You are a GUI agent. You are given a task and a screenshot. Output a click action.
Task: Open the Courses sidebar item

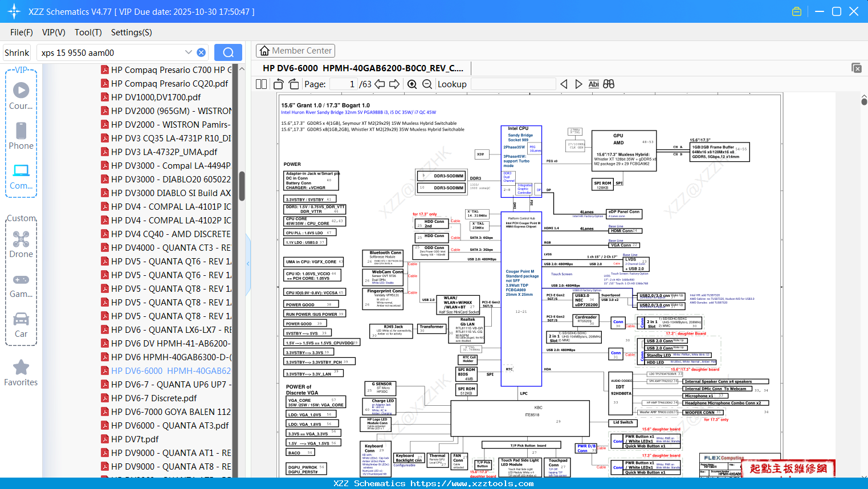click(x=21, y=96)
